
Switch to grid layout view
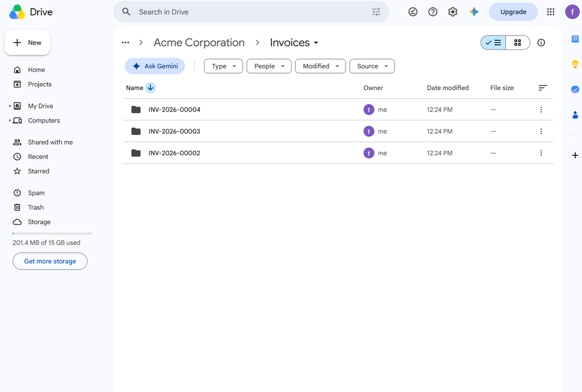(x=518, y=43)
